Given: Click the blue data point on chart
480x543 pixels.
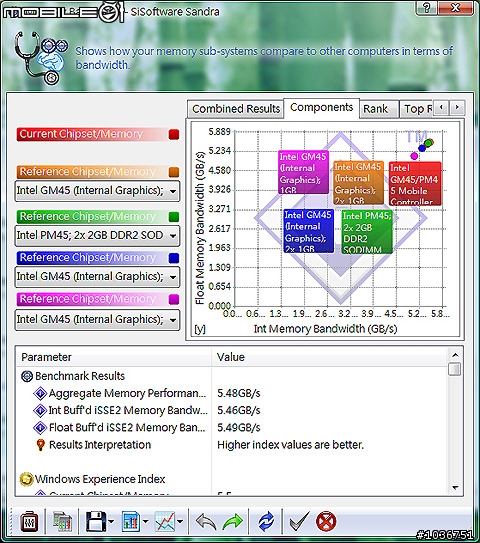Looking at the screenshot, I should coord(421,148).
